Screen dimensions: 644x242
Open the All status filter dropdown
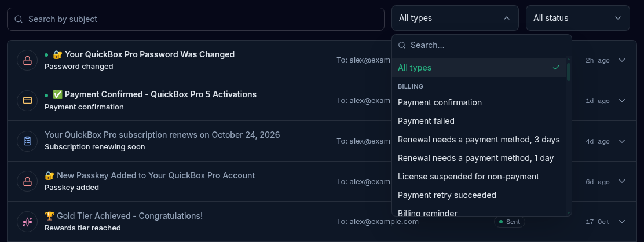pyautogui.click(x=578, y=18)
